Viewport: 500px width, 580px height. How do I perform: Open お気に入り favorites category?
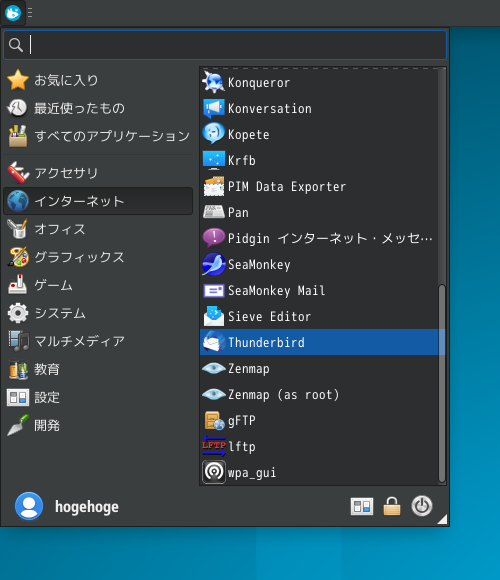(98, 80)
